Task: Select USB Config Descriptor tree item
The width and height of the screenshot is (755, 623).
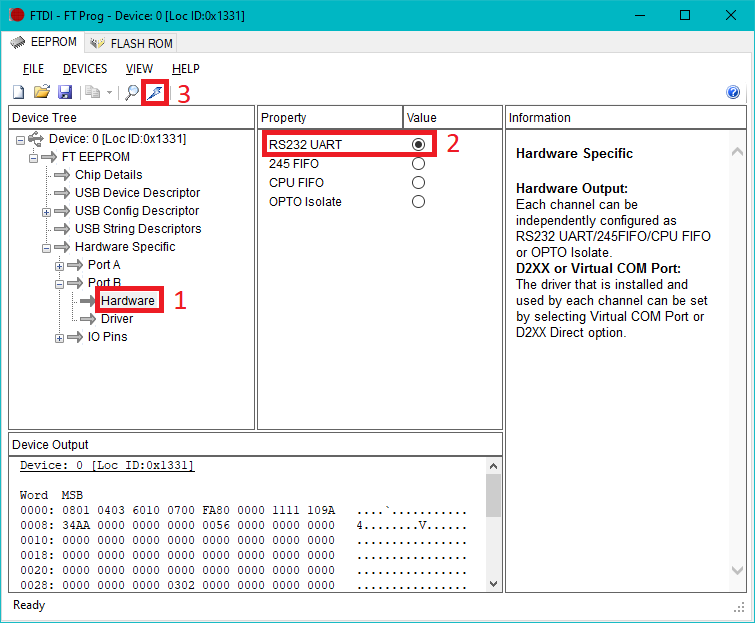Action: point(137,210)
